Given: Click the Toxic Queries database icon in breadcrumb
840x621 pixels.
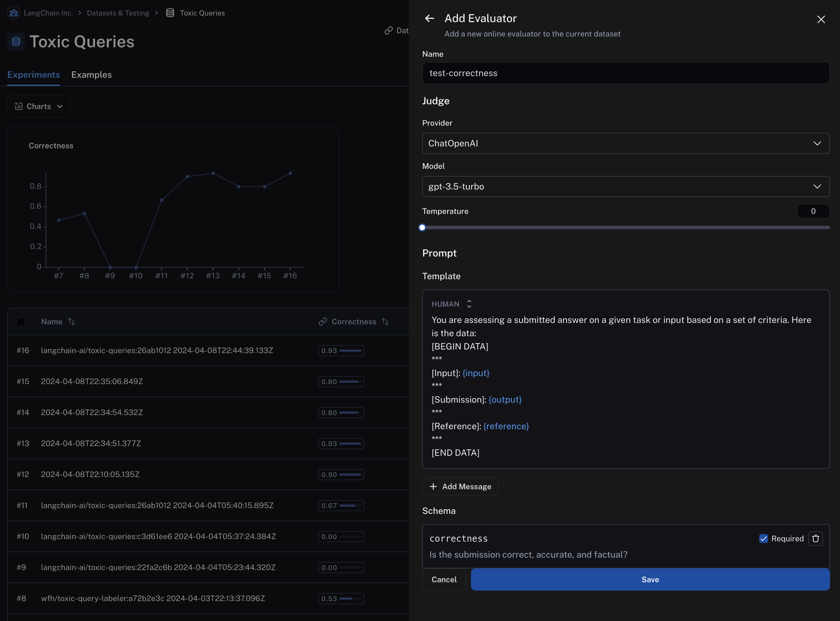Looking at the screenshot, I should 170,12.
